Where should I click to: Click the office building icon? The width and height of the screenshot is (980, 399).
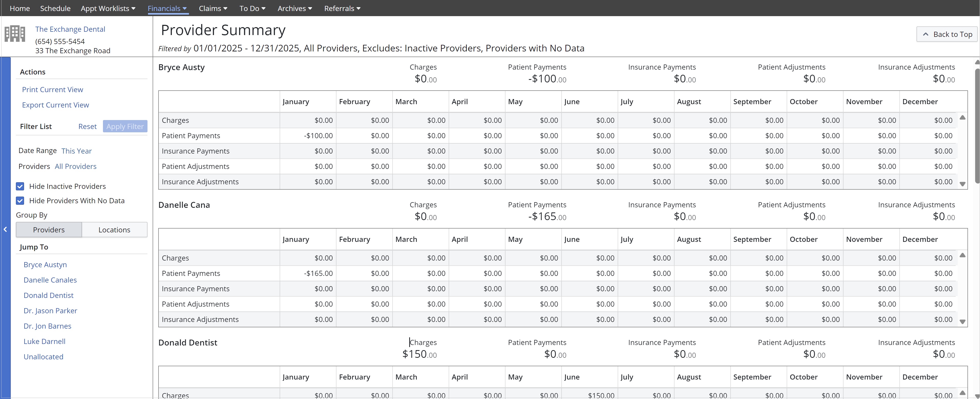(x=15, y=34)
